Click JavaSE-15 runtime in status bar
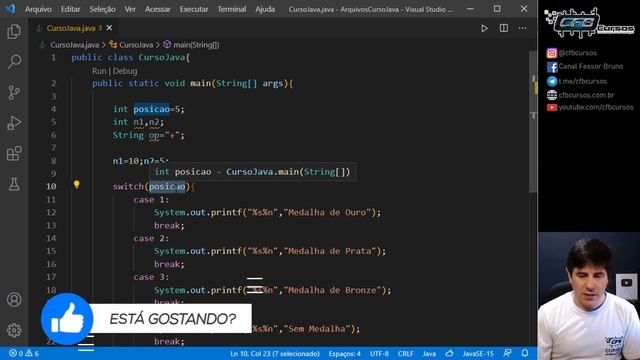Screen dimensions: 640x360 478,353
